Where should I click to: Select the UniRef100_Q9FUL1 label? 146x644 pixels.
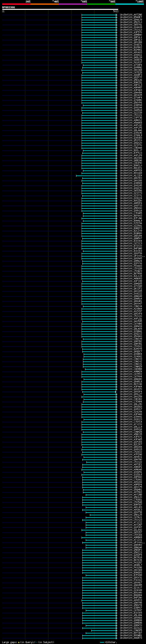coord(131,37)
